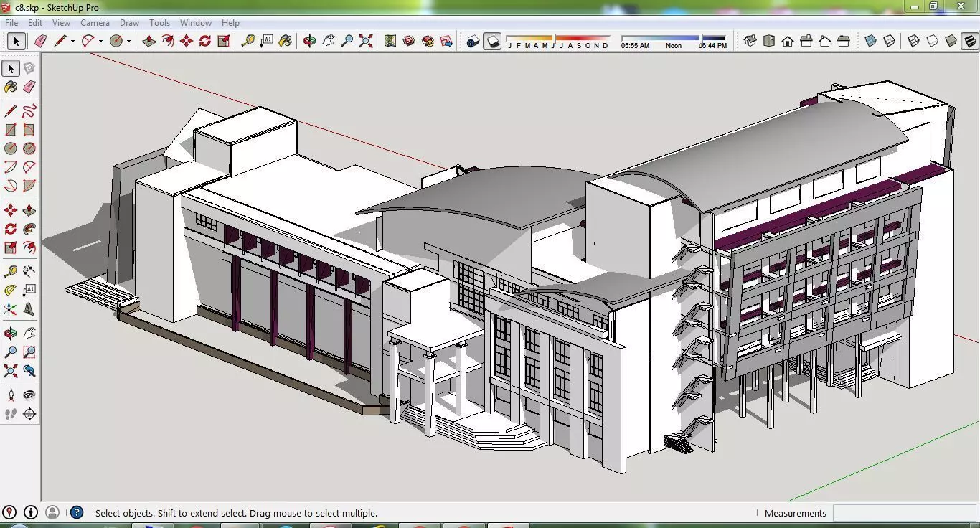Open the Window menu
This screenshot has width=980, height=528.
coord(196,23)
